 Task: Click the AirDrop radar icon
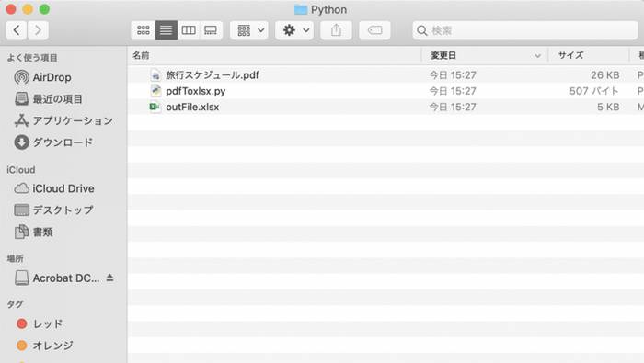point(21,77)
